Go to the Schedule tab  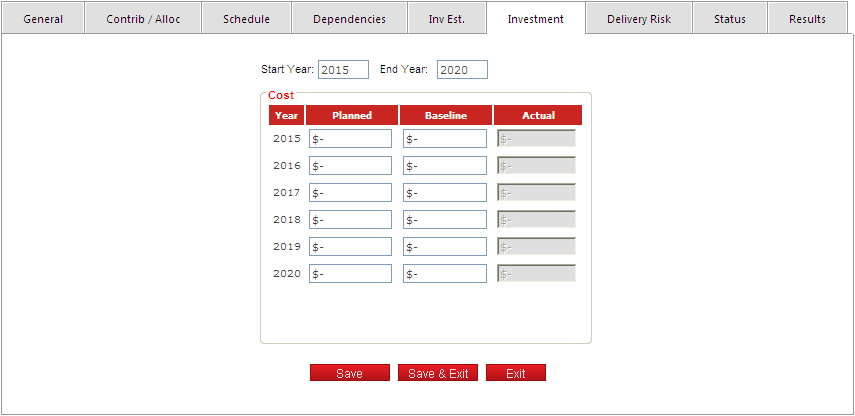(246, 19)
